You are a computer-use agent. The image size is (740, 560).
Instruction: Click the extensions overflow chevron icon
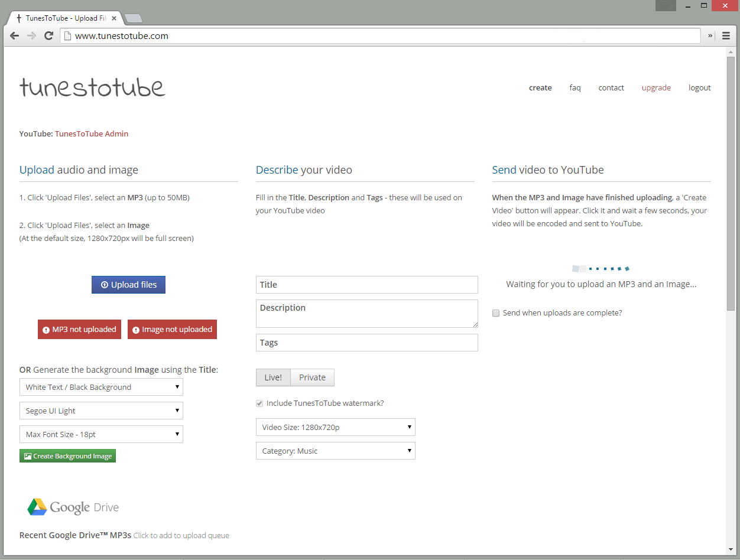(x=710, y=36)
